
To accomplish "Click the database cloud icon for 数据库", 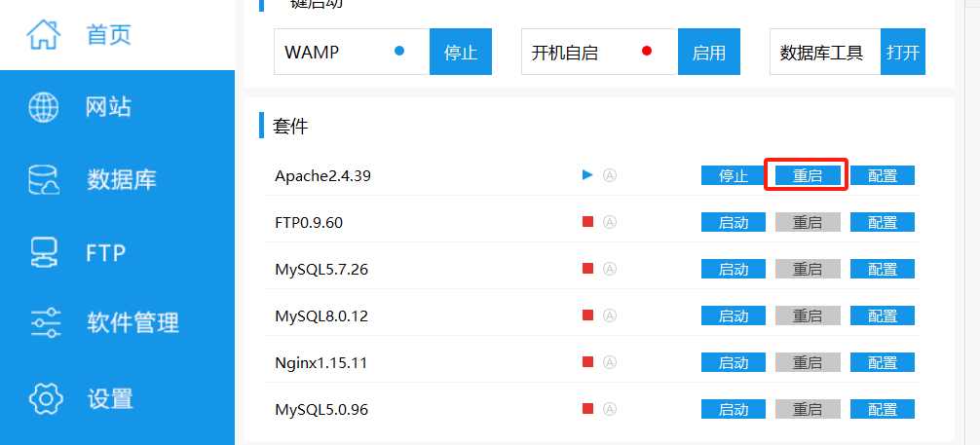I will 44,179.
